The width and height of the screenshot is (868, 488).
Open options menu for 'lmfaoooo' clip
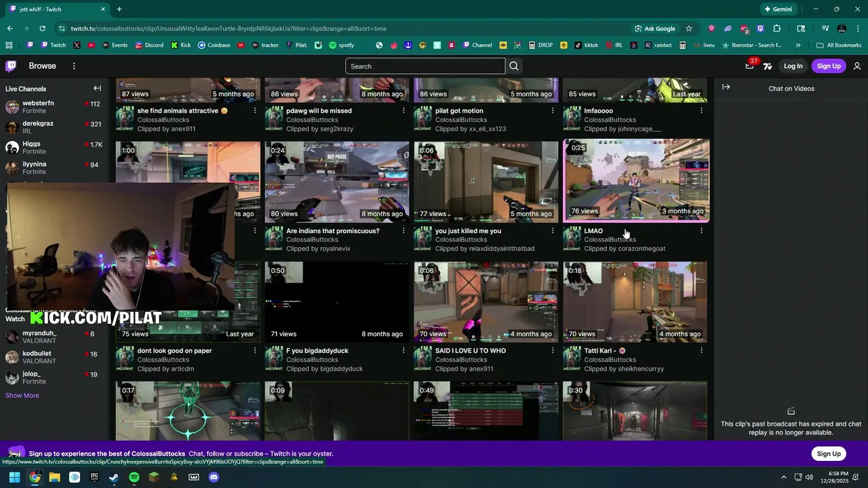pos(701,110)
